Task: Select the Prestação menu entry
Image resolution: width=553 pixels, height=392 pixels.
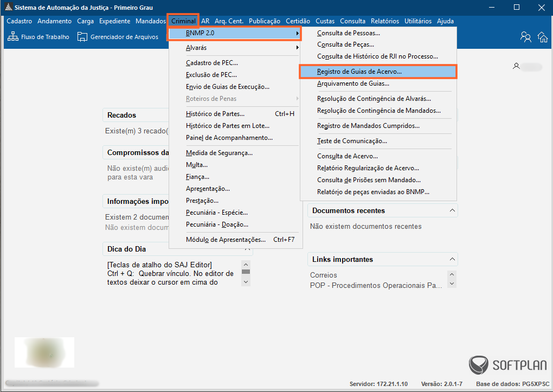Action: tap(235, 201)
